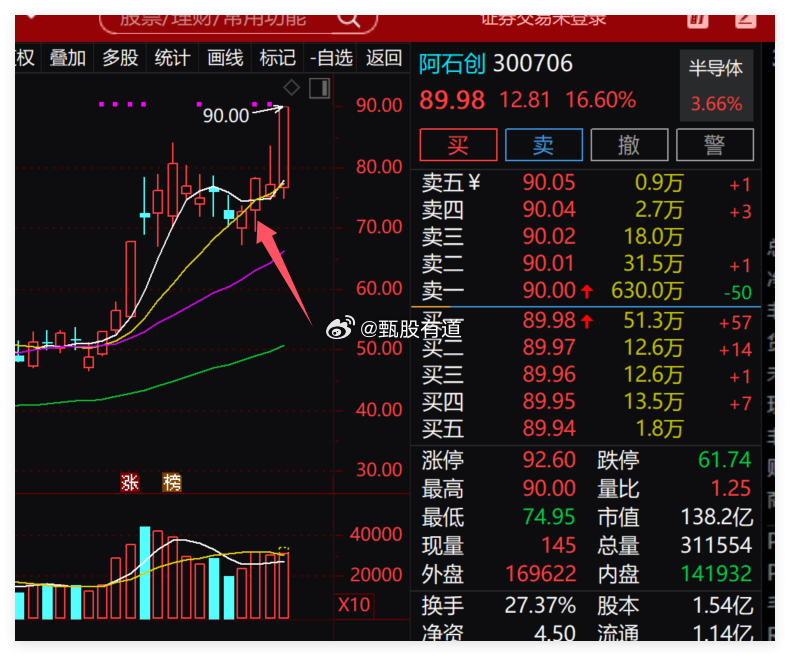This screenshot has width=790, height=656.
Task: Click stock code 300706
Action: 533,64
